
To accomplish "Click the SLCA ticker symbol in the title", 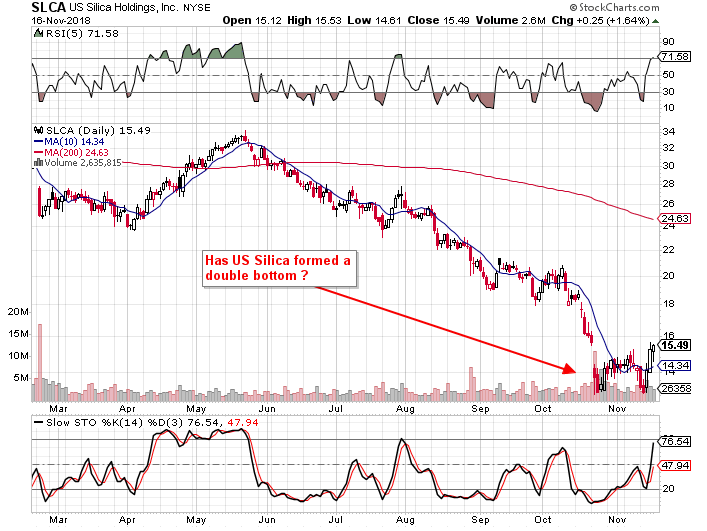I will coord(49,8).
